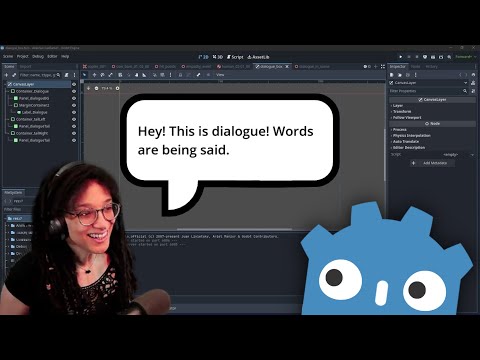
Task: Save the resource with the Inspector disk icon
Action: [x=408, y=75]
